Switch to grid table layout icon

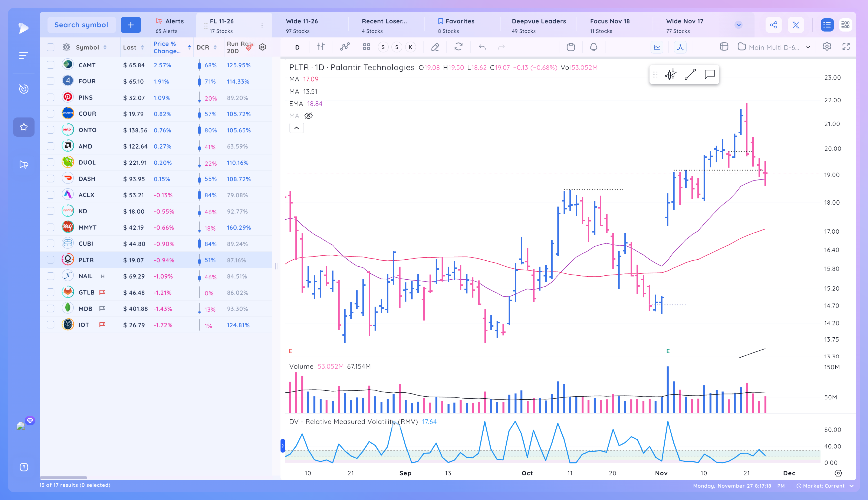coord(845,25)
